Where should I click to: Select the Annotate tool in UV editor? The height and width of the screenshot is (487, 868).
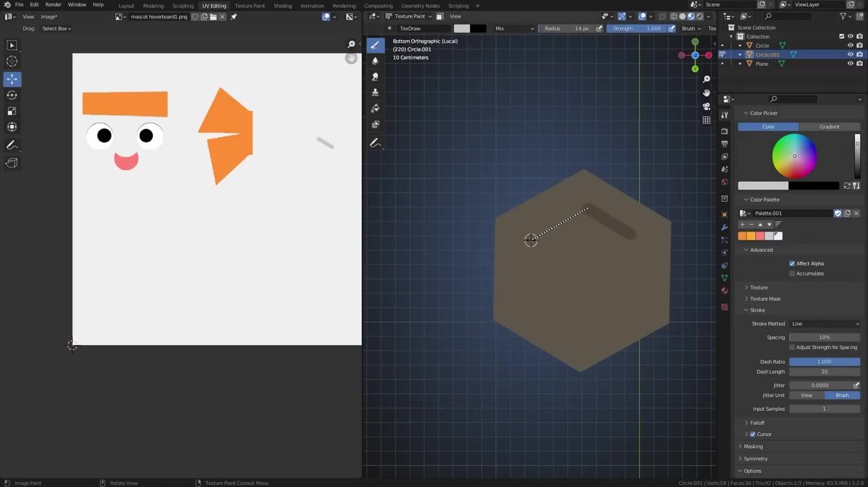click(12, 145)
